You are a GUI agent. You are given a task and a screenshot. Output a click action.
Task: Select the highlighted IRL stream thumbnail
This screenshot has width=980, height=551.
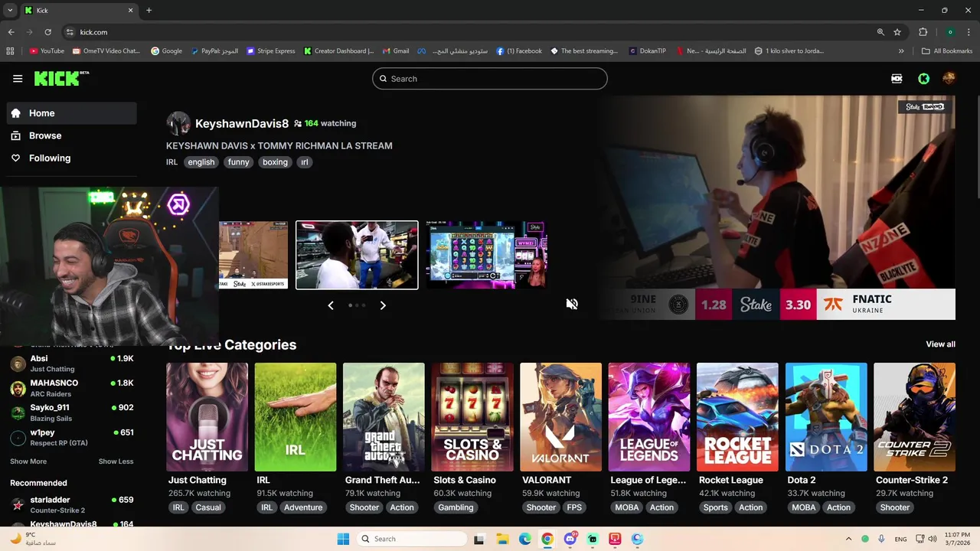(x=357, y=255)
